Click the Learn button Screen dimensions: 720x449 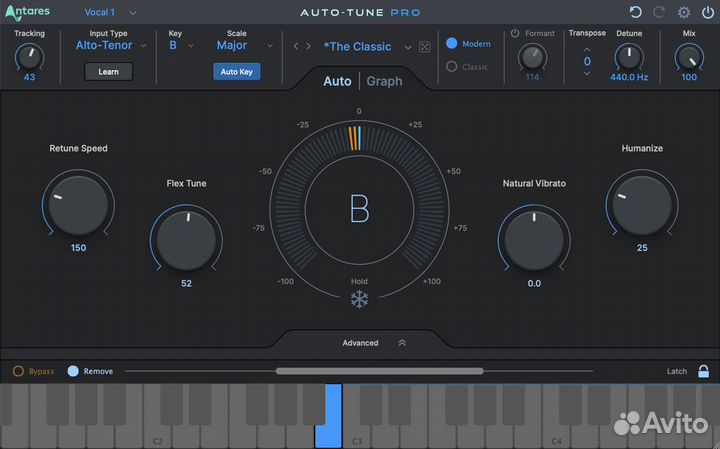click(108, 72)
